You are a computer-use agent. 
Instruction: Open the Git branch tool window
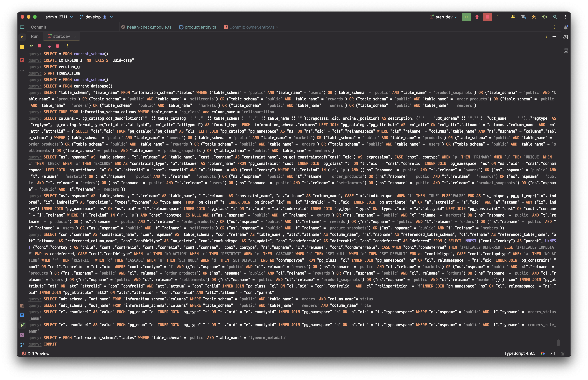[x=22, y=345]
